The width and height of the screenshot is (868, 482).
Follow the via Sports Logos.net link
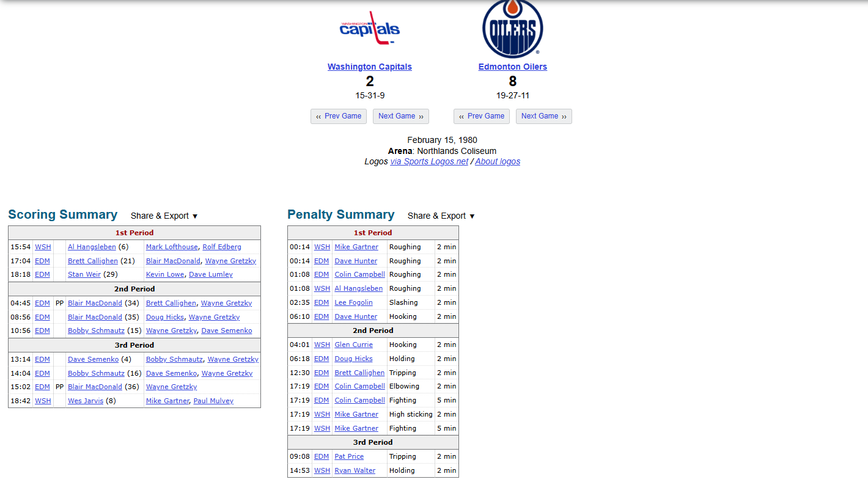[x=429, y=161]
